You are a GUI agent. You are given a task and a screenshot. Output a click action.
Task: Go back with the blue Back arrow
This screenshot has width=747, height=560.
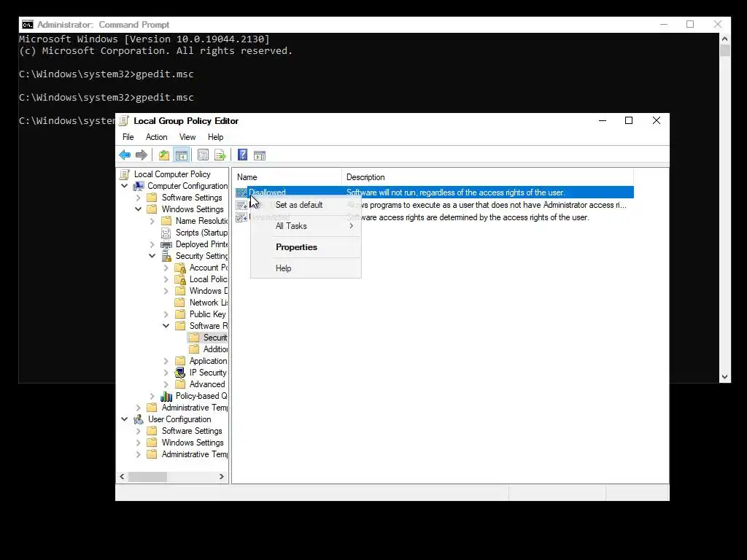point(125,155)
